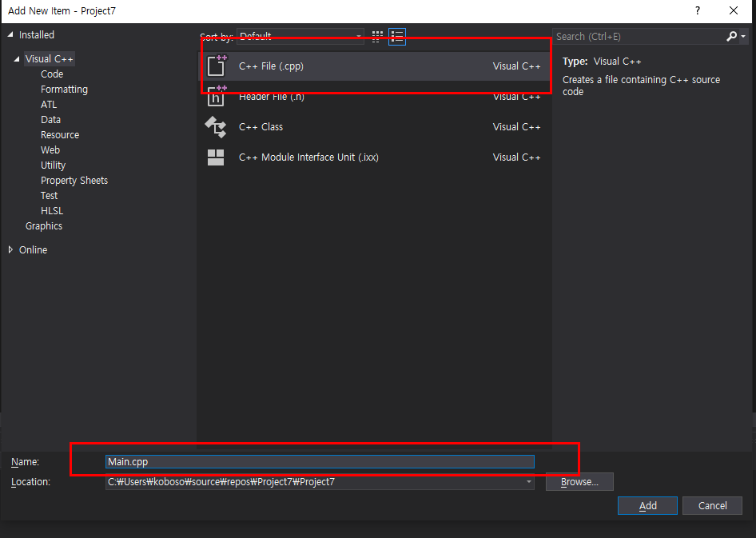Image resolution: width=756 pixels, height=538 pixels.
Task: Click the search magnifier icon
Action: tap(732, 36)
